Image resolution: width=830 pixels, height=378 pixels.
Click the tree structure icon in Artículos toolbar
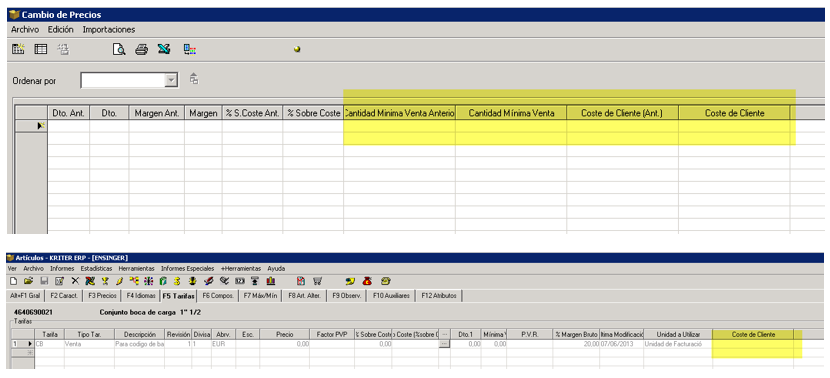click(x=134, y=281)
